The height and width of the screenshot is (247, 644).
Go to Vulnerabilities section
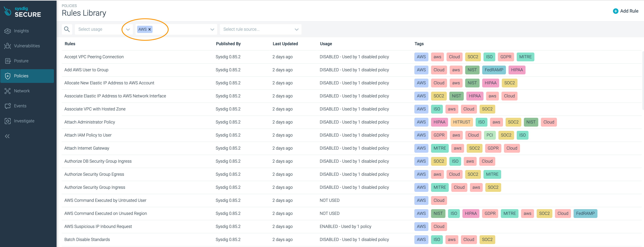(x=27, y=46)
